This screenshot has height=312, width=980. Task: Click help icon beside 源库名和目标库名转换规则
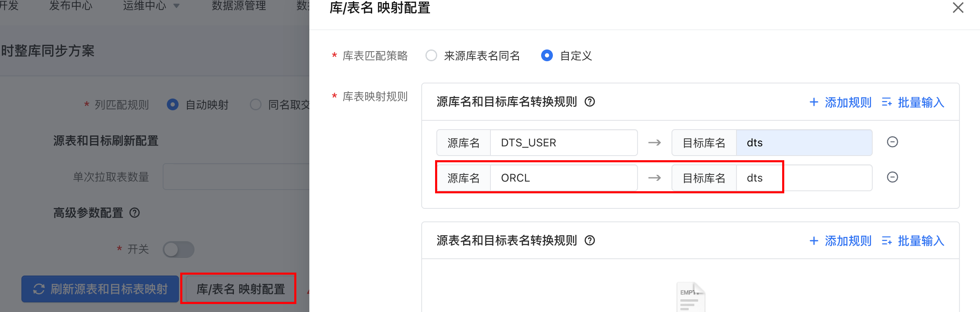click(x=590, y=102)
